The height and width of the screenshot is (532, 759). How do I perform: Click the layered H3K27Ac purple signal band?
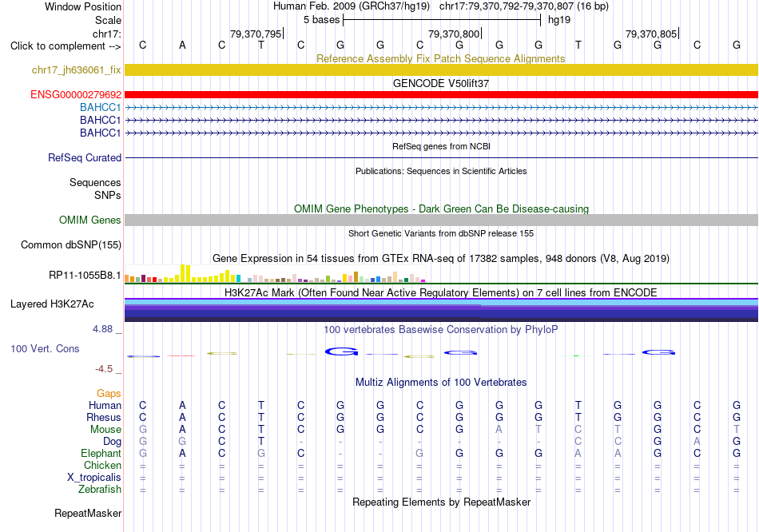(441, 310)
